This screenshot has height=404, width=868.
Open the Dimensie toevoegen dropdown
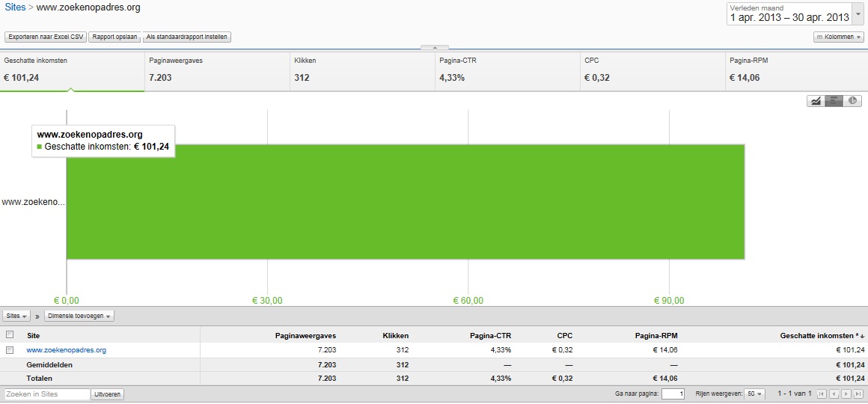point(79,316)
